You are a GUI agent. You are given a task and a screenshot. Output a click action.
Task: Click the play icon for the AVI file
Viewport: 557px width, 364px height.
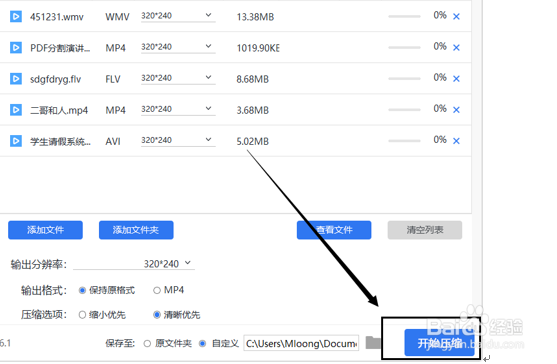pos(16,141)
